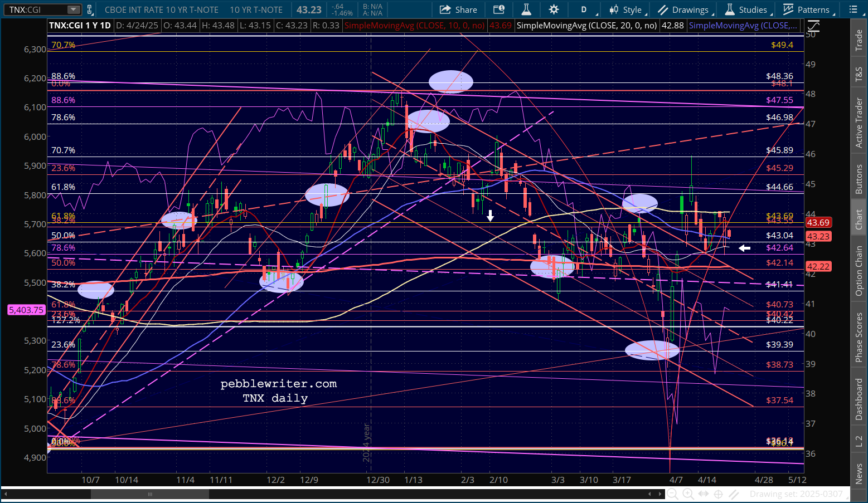Switch to the Trade side tab
The height and width of the screenshot is (503, 868).
[x=859, y=40]
